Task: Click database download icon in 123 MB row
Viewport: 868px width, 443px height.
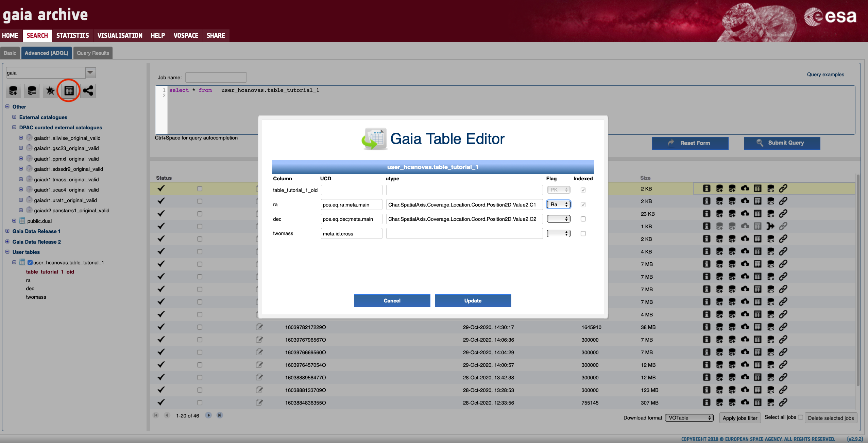Action: coord(732,390)
